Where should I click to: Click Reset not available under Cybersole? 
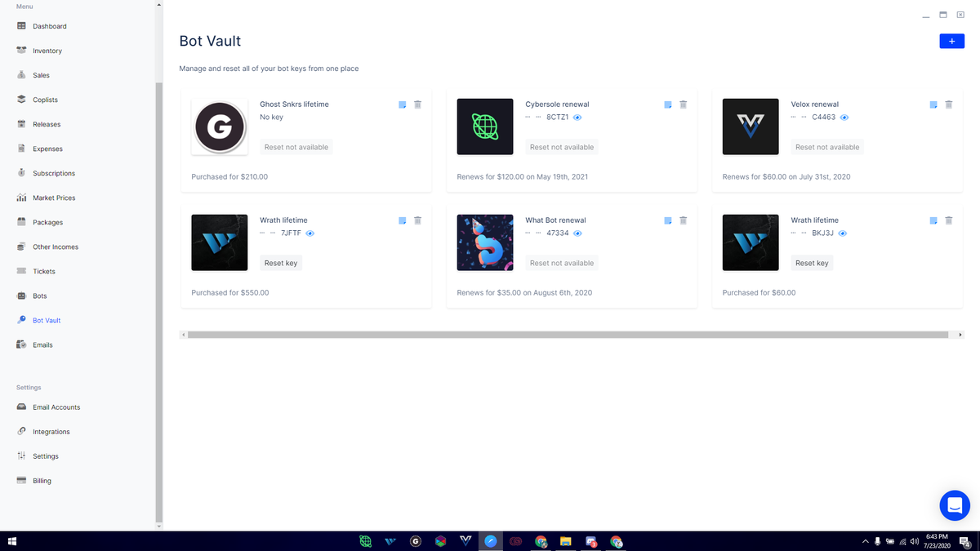coord(562,147)
